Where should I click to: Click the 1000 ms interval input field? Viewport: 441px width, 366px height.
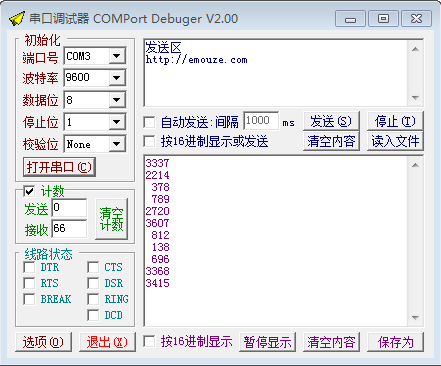tap(261, 121)
